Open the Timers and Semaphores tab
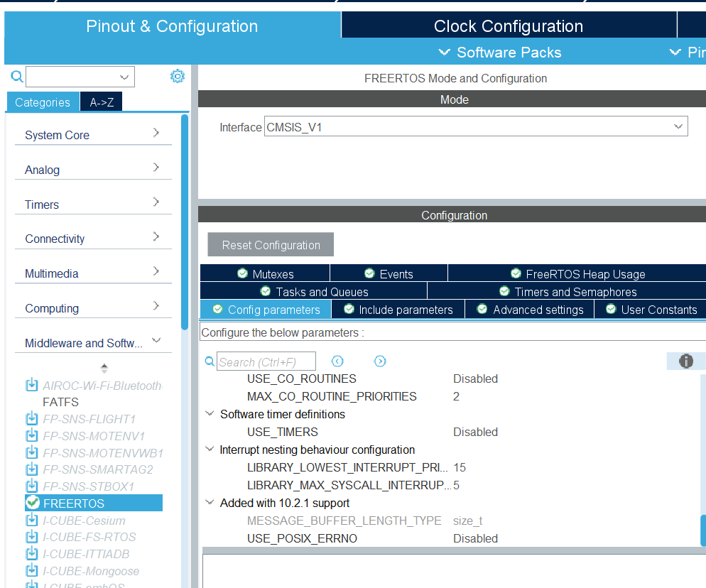Image resolution: width=706 pixels, height=588 pixels. [567, 292]
